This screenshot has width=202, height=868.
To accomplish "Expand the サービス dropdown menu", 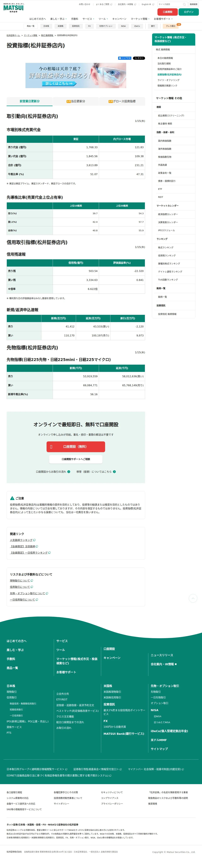I will [x=88, y=19].
